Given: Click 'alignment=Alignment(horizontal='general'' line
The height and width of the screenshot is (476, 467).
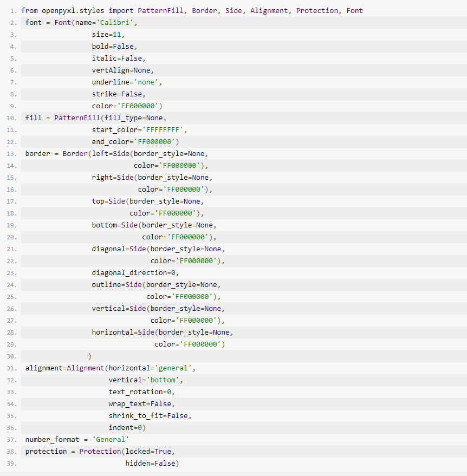Looking at the screenshot, I should [x=111, y=368].
